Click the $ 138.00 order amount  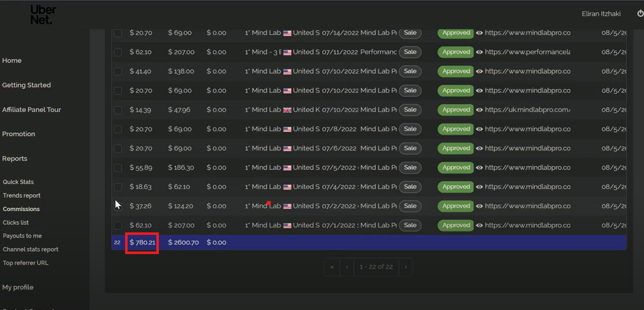[181, 72]
